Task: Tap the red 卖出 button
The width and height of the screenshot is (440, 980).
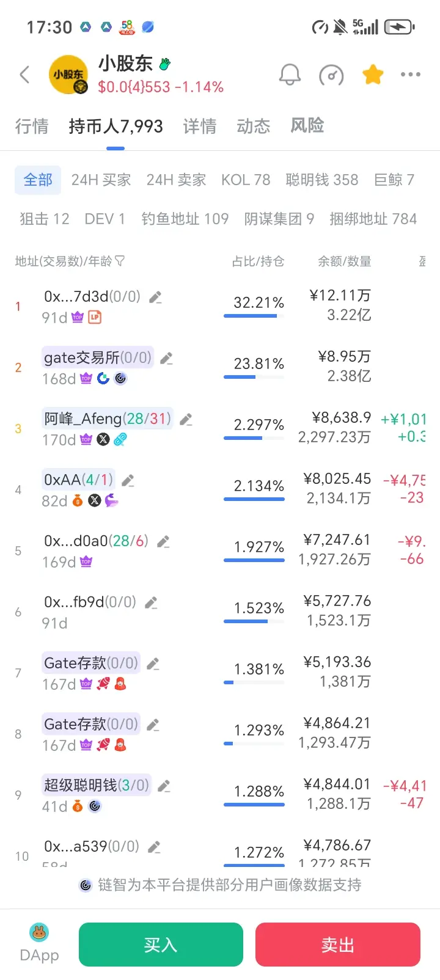Action: pos(338,945)
